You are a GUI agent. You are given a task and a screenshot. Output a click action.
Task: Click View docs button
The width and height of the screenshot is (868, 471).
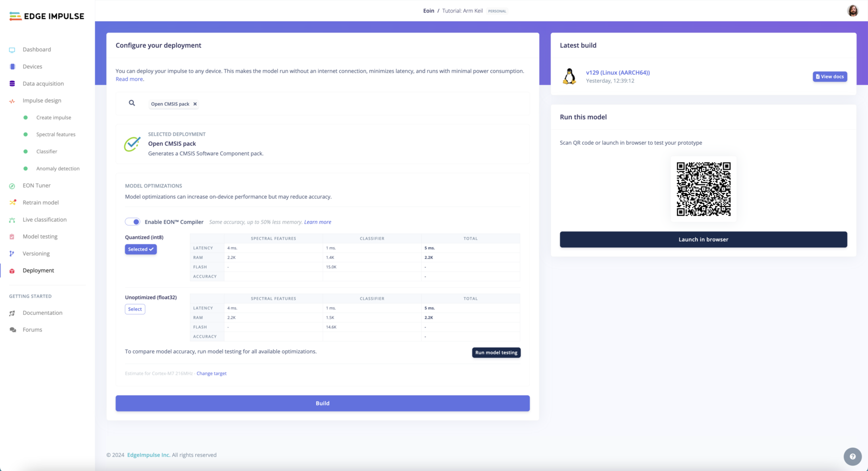coord(830,76)
